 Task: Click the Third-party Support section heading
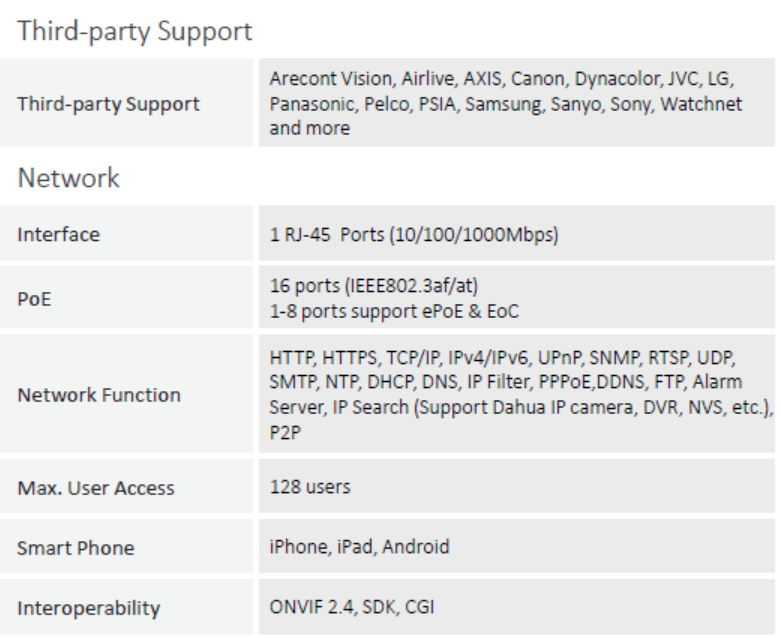(135, 31)
